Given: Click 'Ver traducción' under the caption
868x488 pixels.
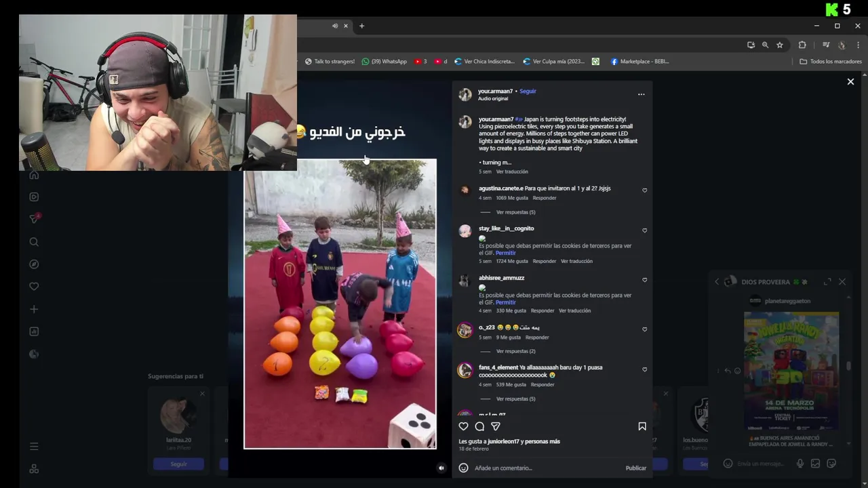Looking at the screenshot, I should 512,171.
